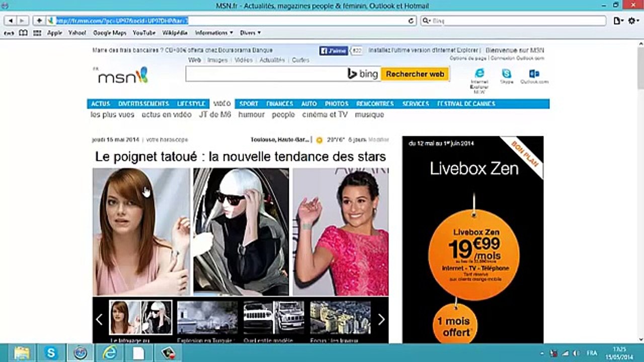This screenshot has width=644, height=362.
Task: Show next carousel slide arrow
Action: 381,319
